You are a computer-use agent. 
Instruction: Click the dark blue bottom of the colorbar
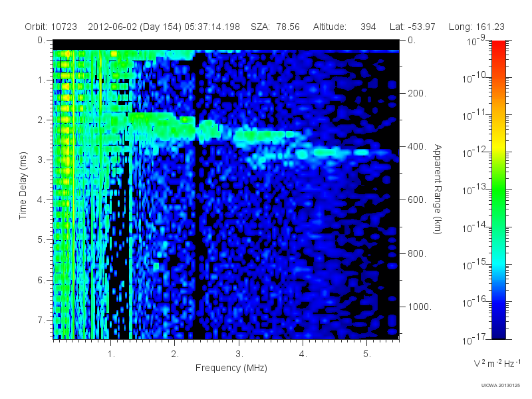(x=498, y=332)
